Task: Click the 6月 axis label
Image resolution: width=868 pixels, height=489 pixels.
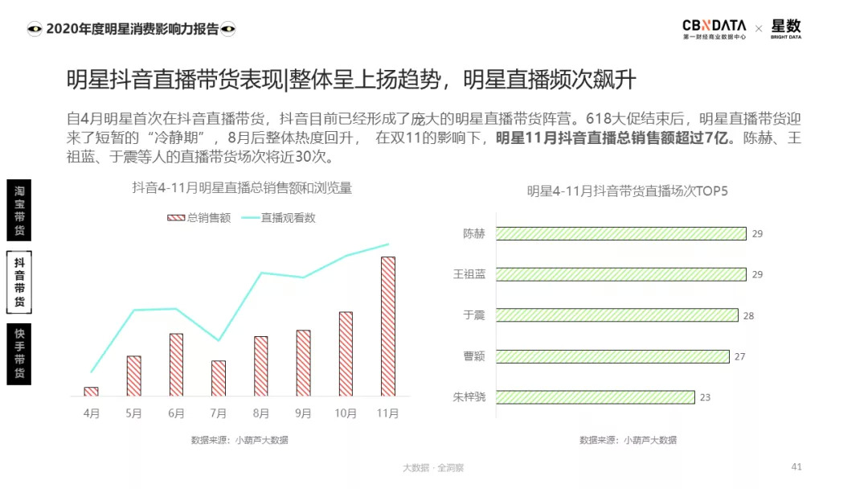Action: point(176,413)
